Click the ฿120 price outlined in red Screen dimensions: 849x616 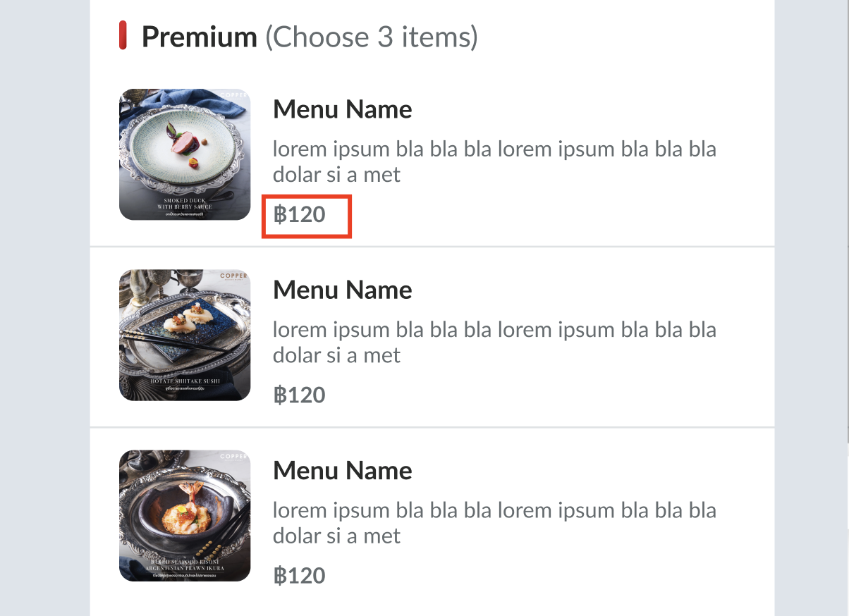click(x=300, y=214)
